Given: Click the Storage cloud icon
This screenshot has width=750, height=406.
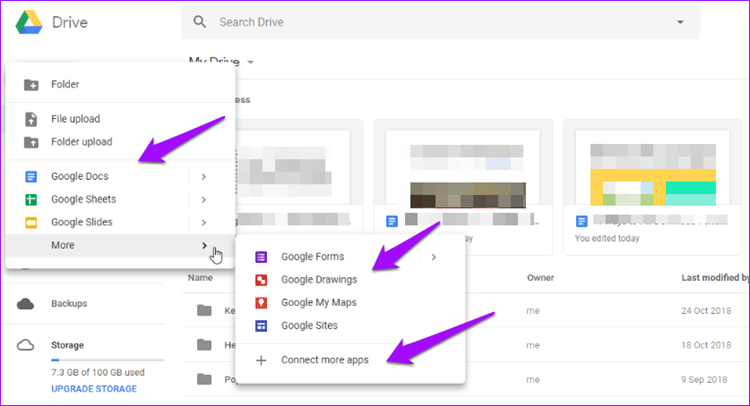Looking at the screenshot, I should coord(25,345).
